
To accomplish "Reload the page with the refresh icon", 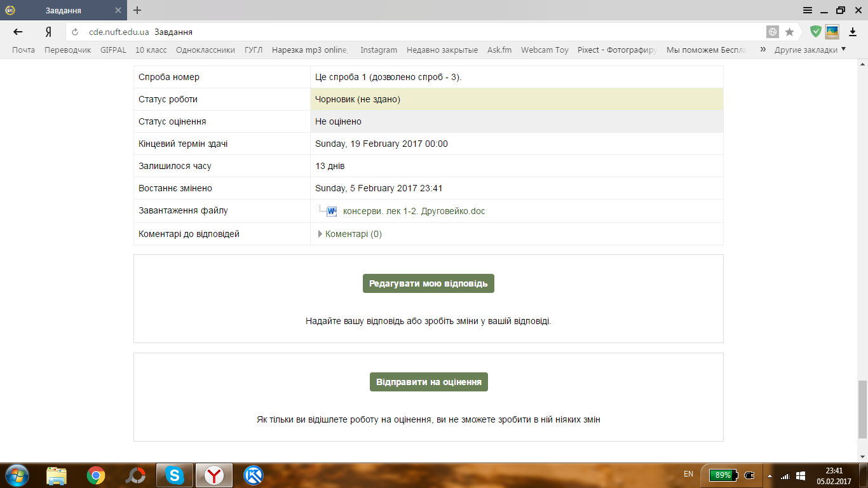I will click(x=75, y=32).
